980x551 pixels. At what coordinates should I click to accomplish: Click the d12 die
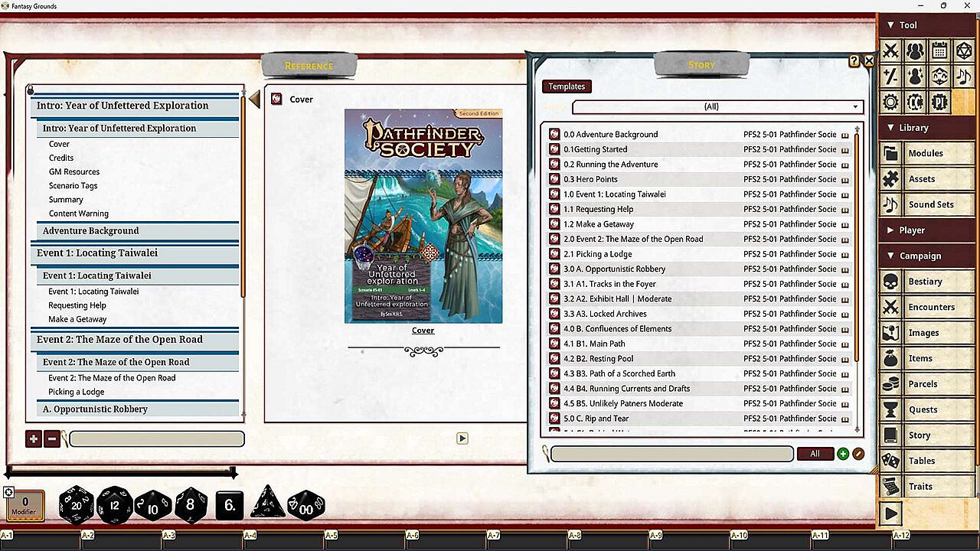[x=115, y=505]
